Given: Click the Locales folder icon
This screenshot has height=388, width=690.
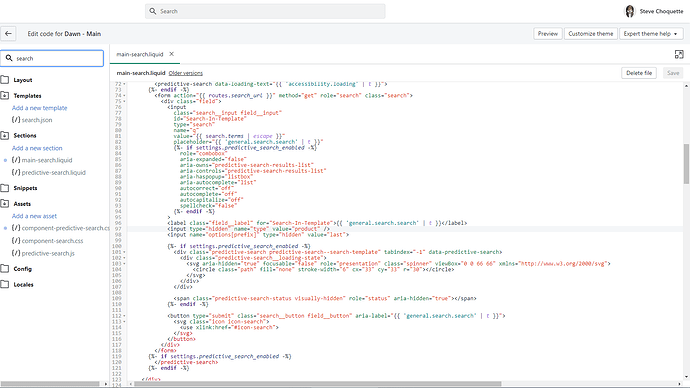Looking at the screenshot, I should [x=5, y=285].
